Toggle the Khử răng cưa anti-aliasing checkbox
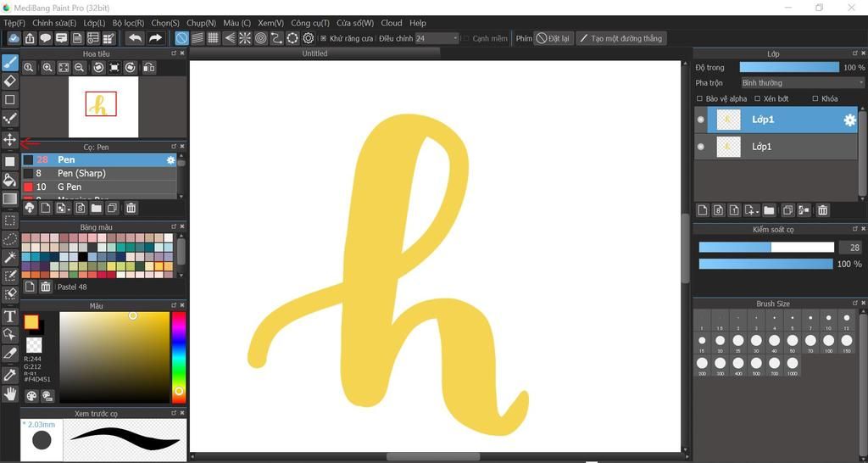This screenshot has width=868, height=463. 324,39
